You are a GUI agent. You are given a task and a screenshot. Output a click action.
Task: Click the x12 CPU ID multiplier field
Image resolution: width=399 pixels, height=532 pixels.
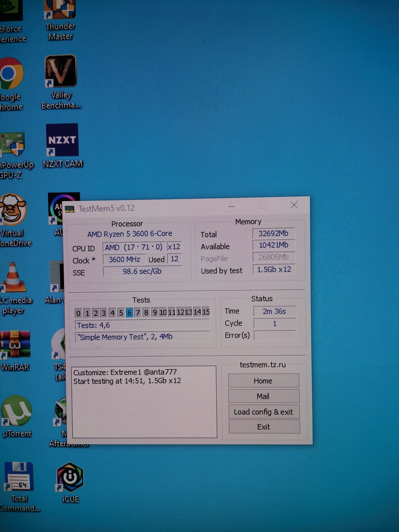click(x=174, y=247)
